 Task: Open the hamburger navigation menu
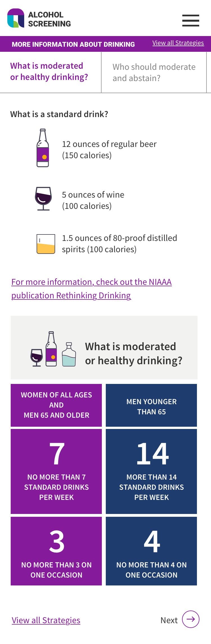point(190,21)
